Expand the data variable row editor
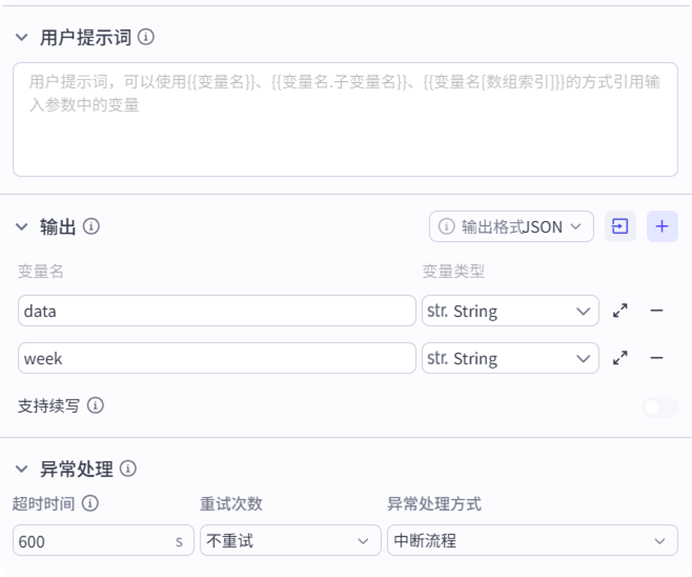The width and height of the screenshot is (692, 577). click(x=620, y=311)
